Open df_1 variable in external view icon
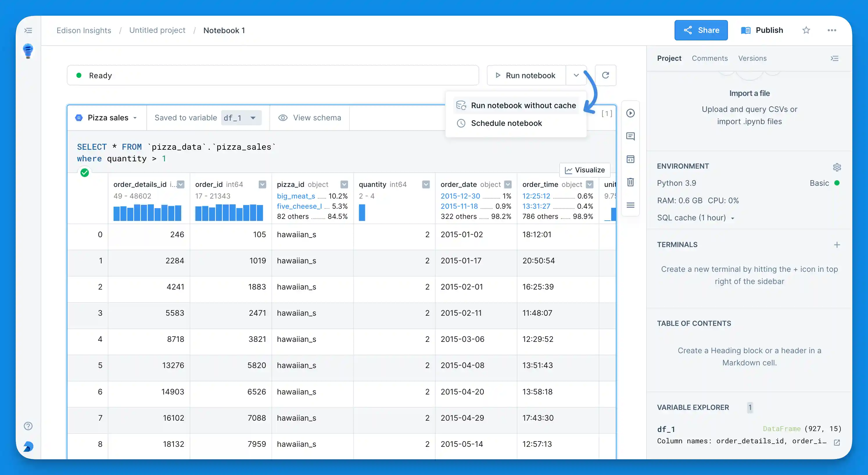 pyautogui.click(x=836, y=442)
